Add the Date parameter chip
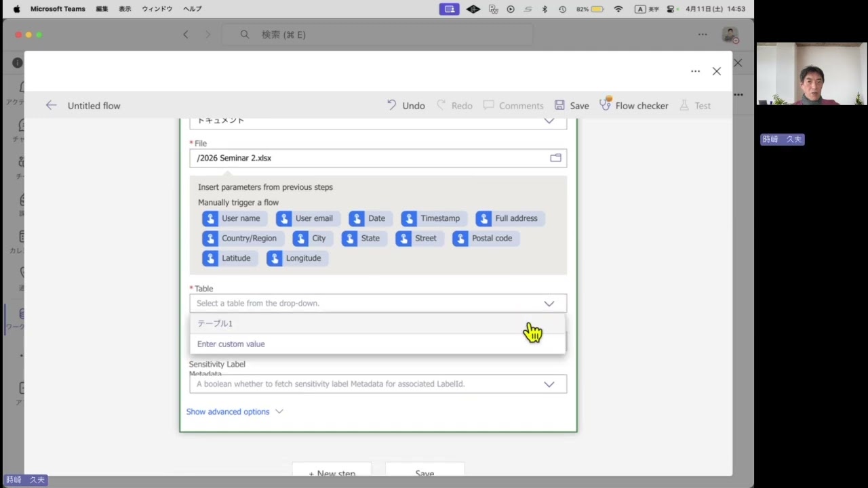The height and width of the screenshot is (488, 868). 370,218
